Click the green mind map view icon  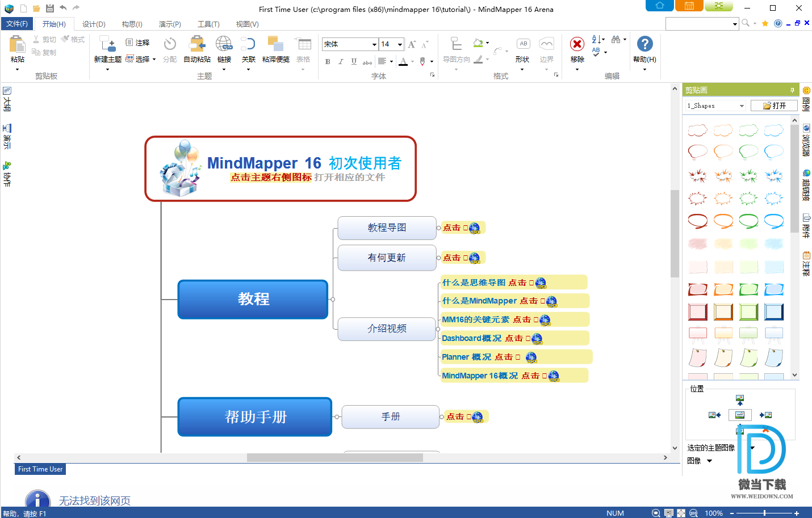pos(719,6)
